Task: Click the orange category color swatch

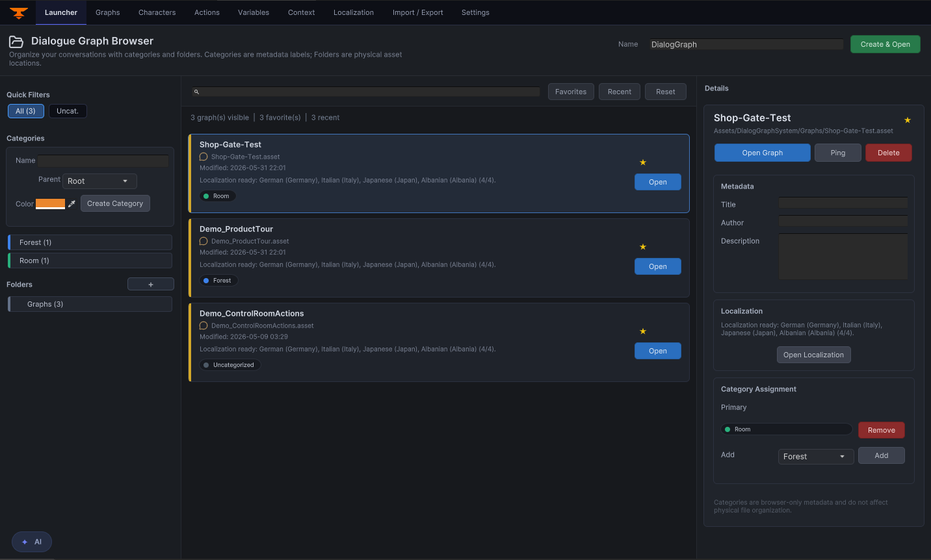Action: [50, 204]
